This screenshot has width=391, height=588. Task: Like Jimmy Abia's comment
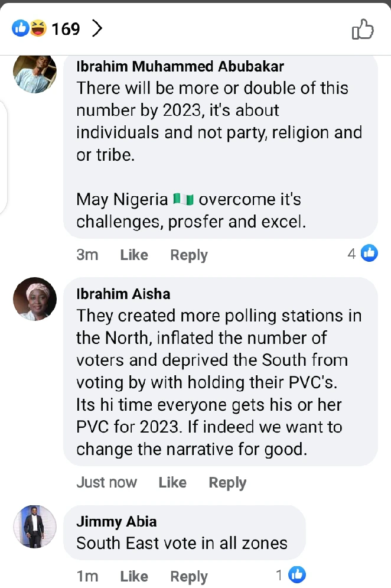click(x=134, y=576)
